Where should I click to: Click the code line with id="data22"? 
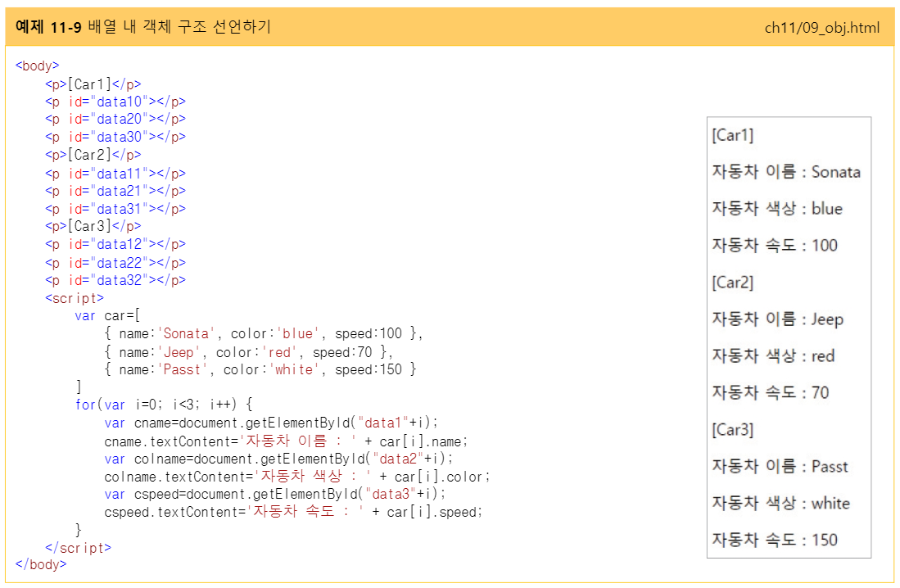(x=115, y=262)
